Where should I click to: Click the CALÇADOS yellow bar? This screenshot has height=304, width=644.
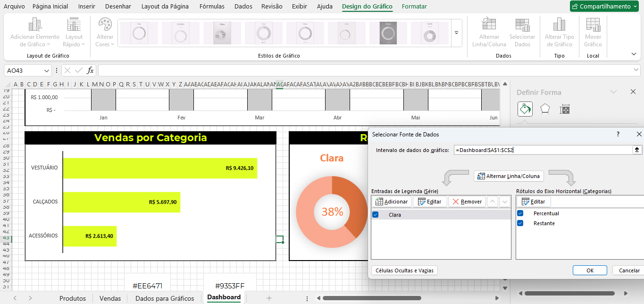click(x=122, y=202)
